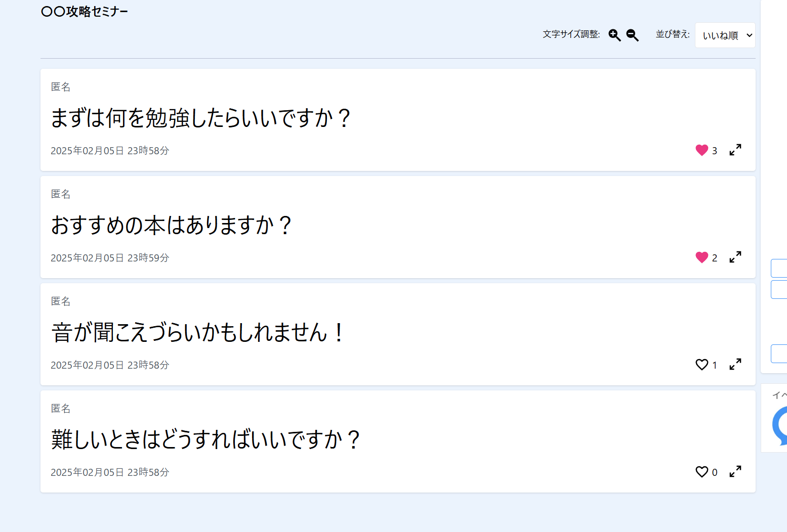Change sort order using 並び替え selector
This screenshot has height=532, width=787.
725,35
